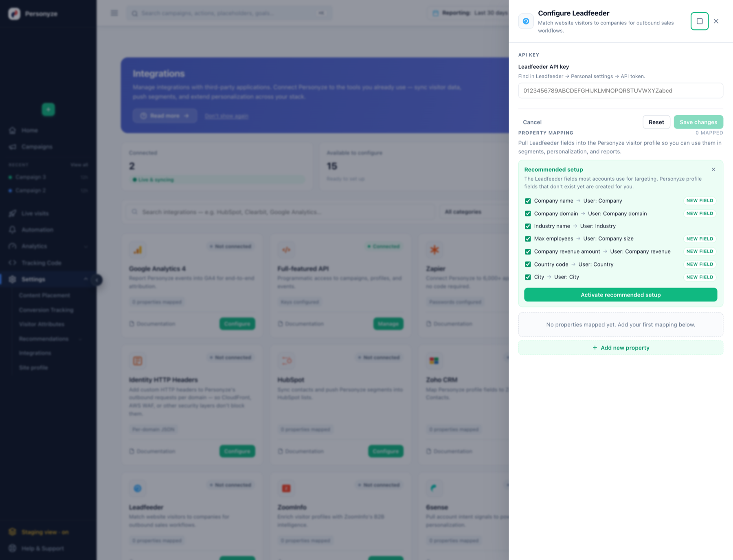Screen dimensions: 733x560
Task: Click the Leadfeeder card icon in grid
Action: (x=138, y=488)
